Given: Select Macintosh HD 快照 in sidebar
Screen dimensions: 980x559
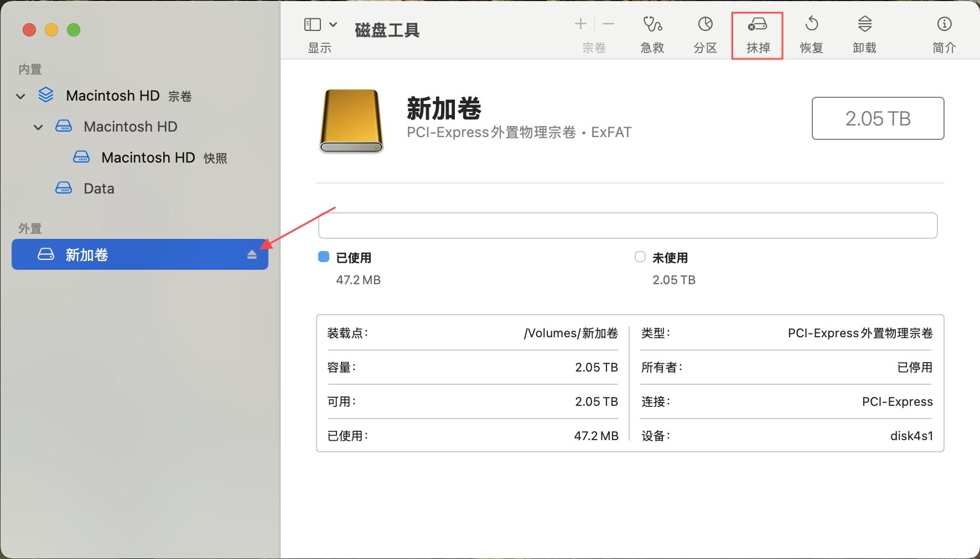Looking at the screenshot, I should pyautogui.click(x=148, y=158).
